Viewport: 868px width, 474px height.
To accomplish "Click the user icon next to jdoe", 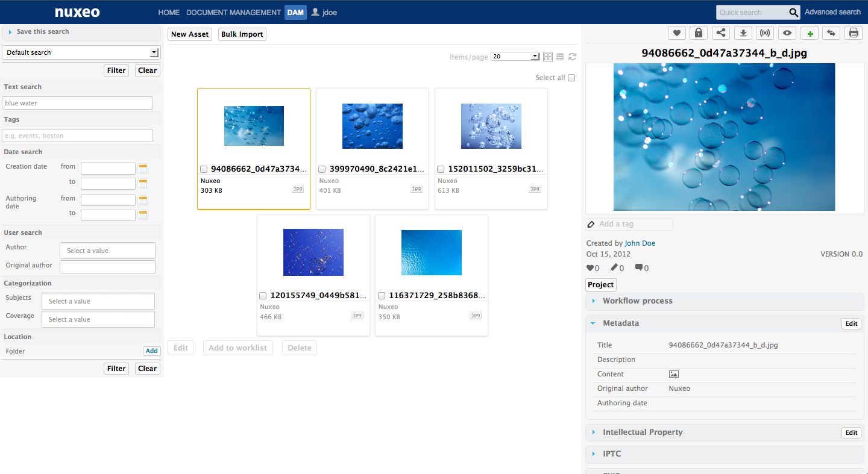I will click(315, 12).
